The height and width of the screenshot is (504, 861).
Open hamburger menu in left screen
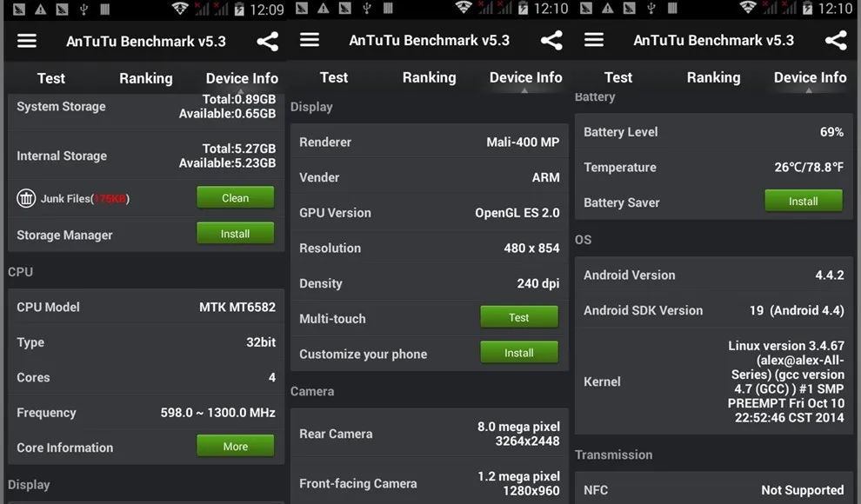26,41
